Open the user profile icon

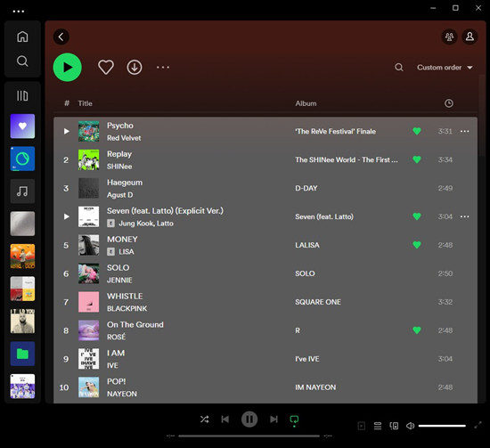(x=470, y=37)
